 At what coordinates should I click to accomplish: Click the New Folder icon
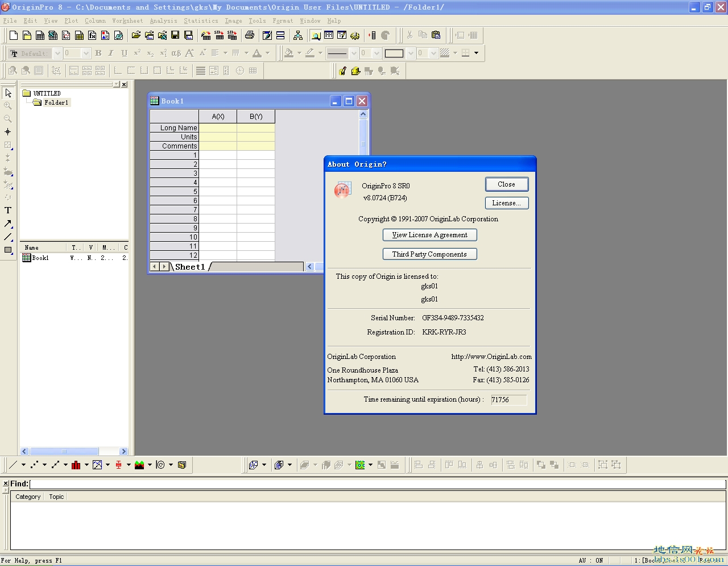point(27,35)
